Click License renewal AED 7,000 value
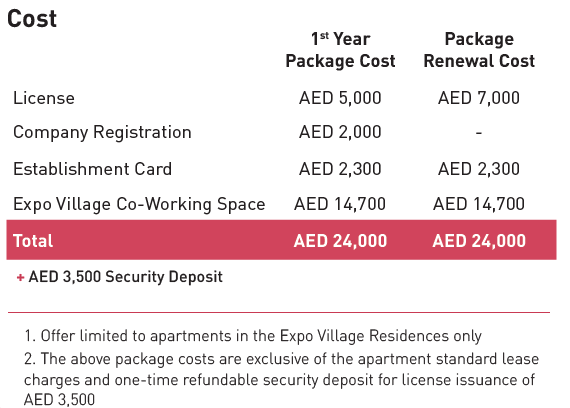570x408 pixels. tap(479, 98)
